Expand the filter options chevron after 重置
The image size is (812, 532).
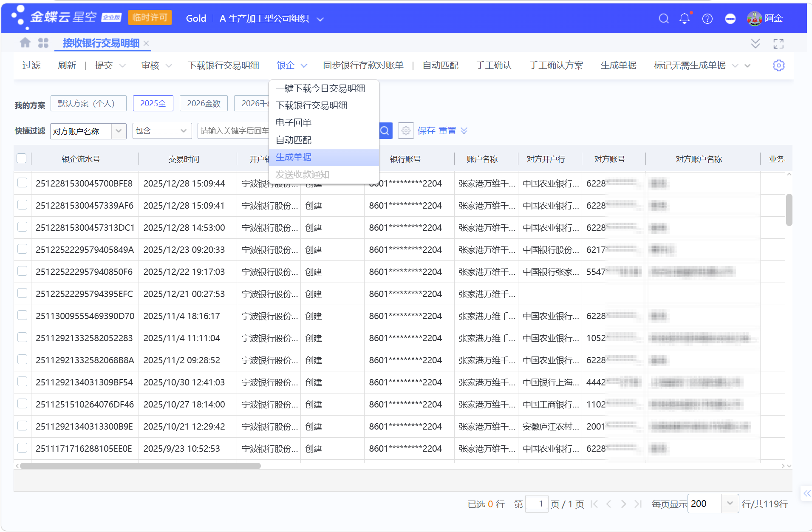click(x=464, y=131)
